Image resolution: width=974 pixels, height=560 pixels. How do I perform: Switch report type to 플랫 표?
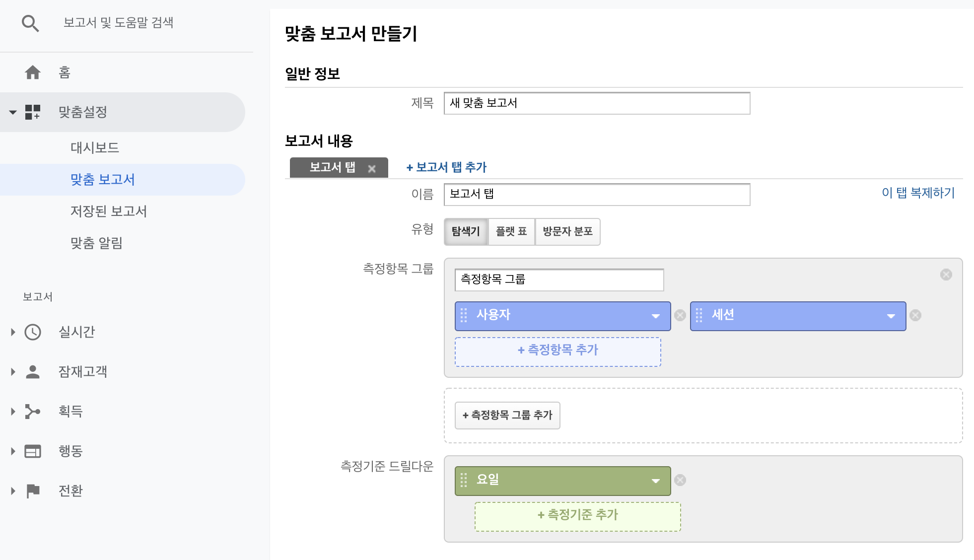click(x=511, y=232)
